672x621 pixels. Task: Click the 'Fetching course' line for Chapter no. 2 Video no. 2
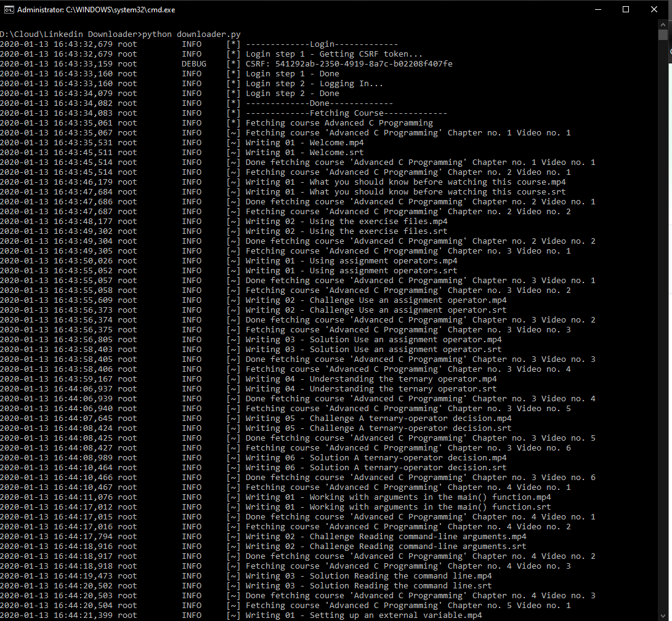[408, 212]
